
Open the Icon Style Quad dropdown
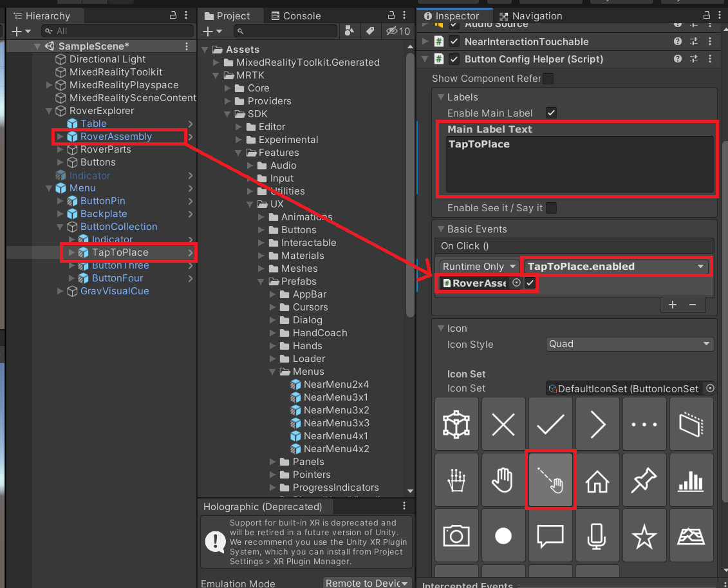[630, 344]
